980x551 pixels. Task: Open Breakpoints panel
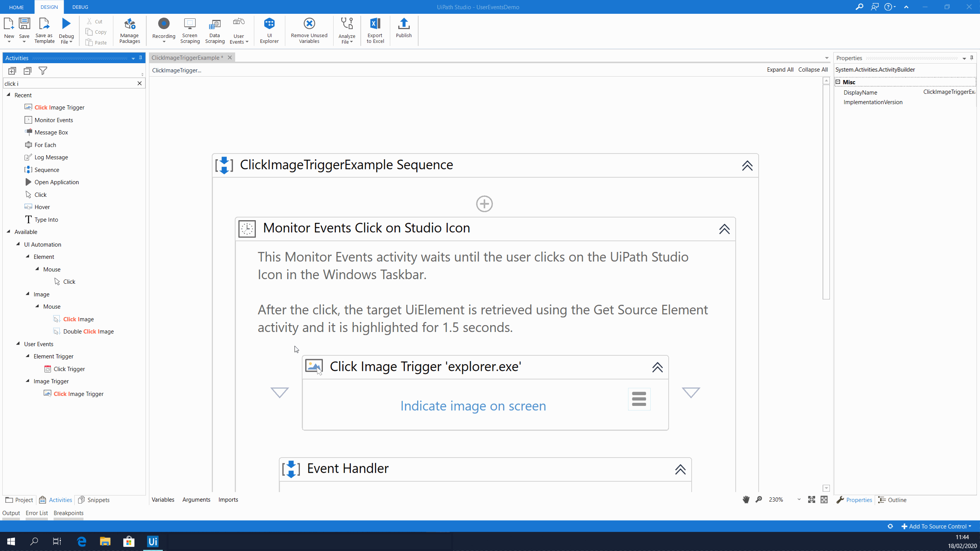pyautogui.click(x=68, y=513)
